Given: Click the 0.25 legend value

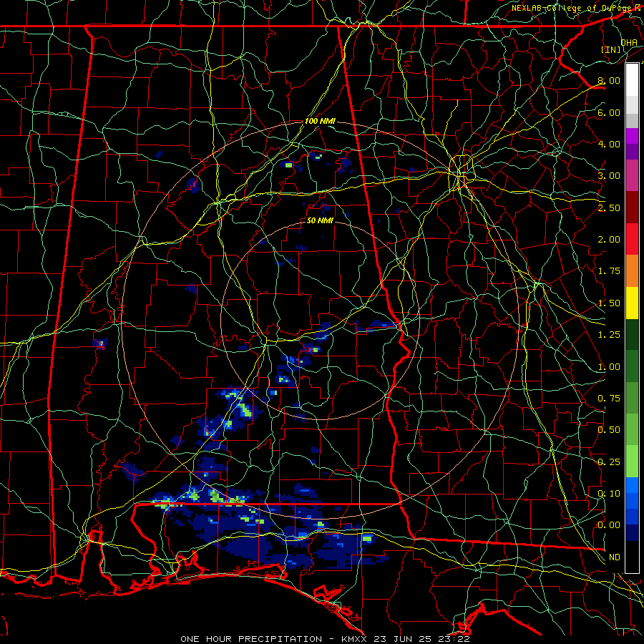Looking at the screenshot, I should (x=609, y=462).
